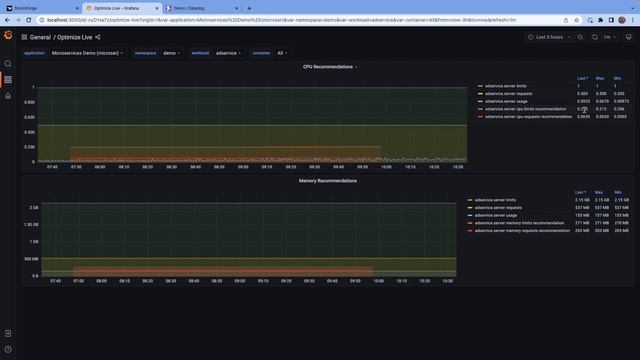Open the Help question mark icon

[x=8, y=349]
